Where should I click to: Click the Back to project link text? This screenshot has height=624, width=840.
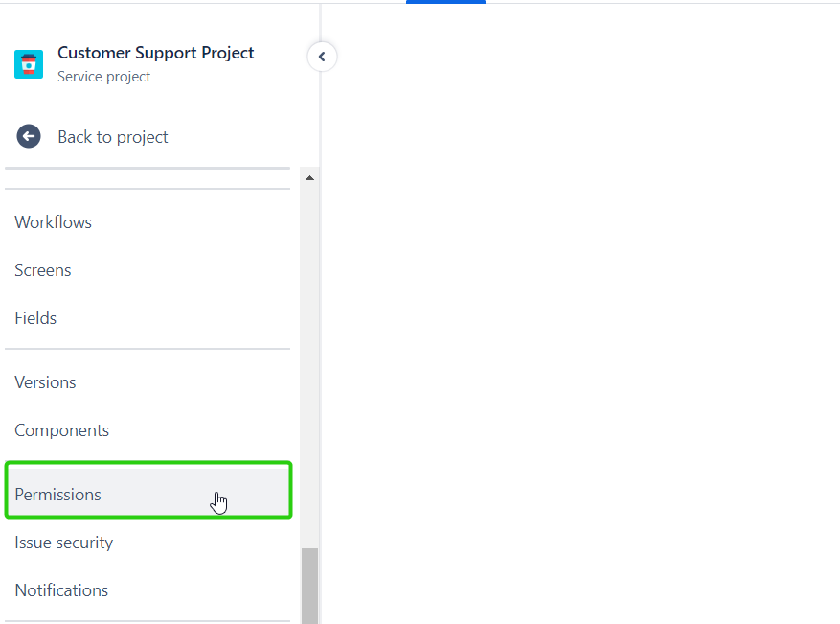pyautogui.click(x=113, y=137)
